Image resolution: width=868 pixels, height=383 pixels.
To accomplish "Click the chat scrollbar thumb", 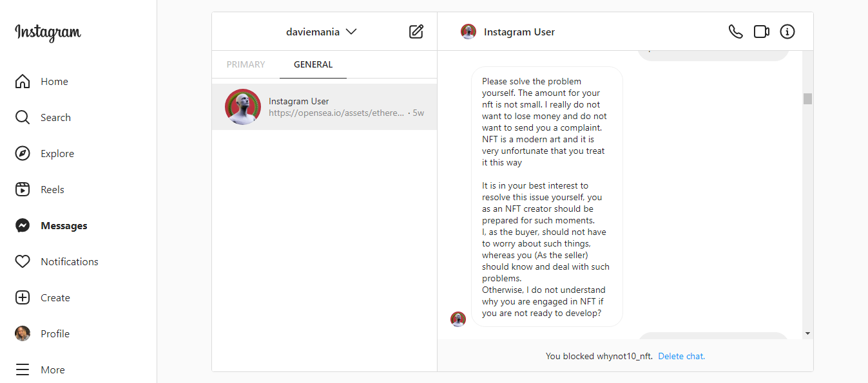I will pyautogui.click(x=807, y=98).
